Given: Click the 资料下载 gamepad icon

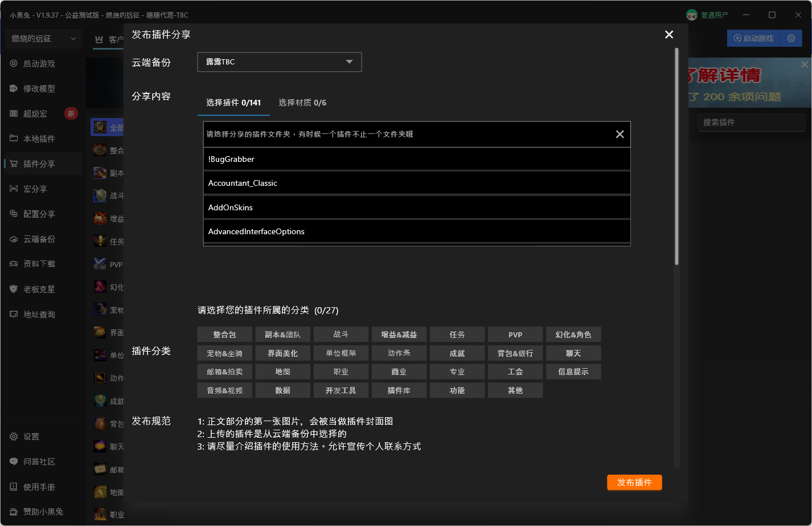Looking at the screenshot, I should click(x=14, y=264).
